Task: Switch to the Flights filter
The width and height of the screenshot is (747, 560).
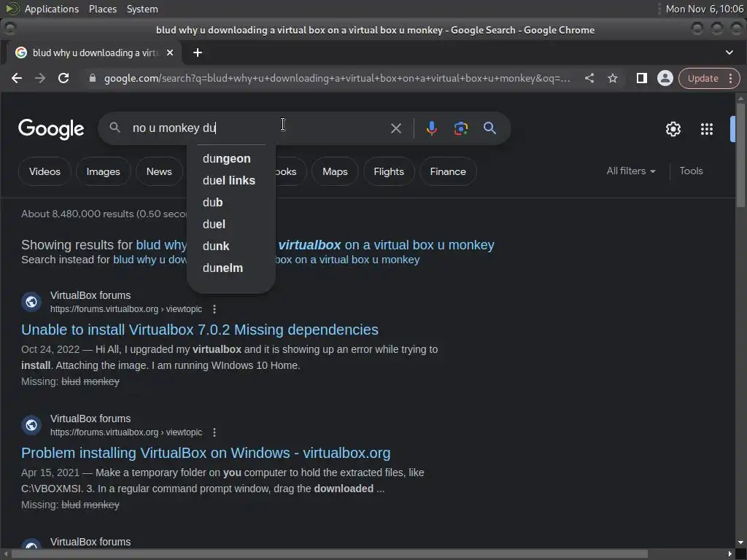Action: 389,171
